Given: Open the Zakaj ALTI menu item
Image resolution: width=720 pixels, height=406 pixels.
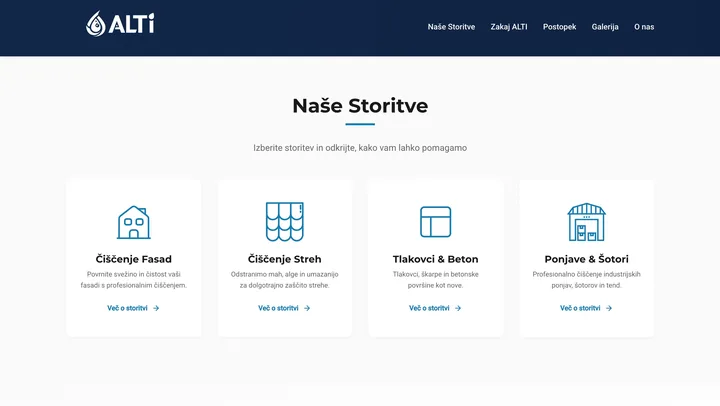Looking at the screenshot, I should pos(509,27).
